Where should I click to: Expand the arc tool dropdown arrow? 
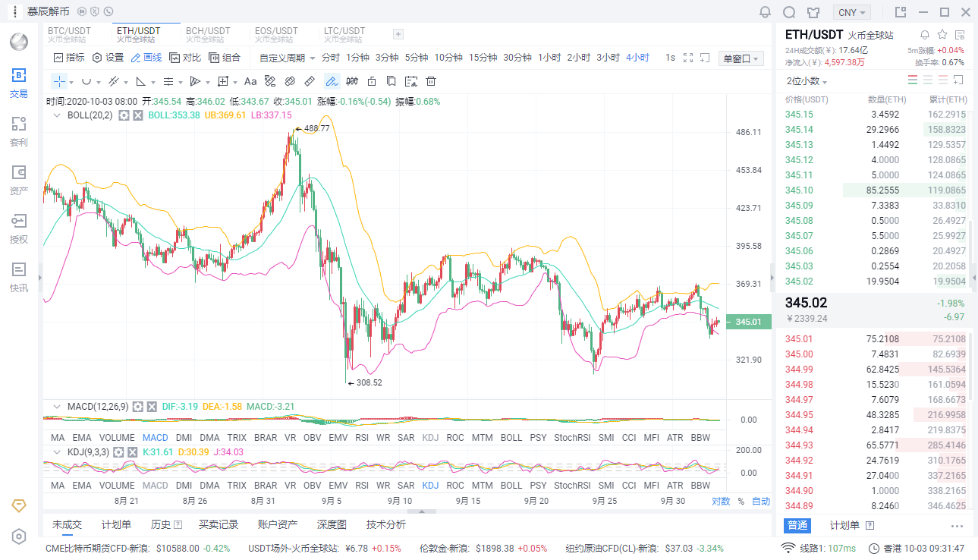[99, 82]
